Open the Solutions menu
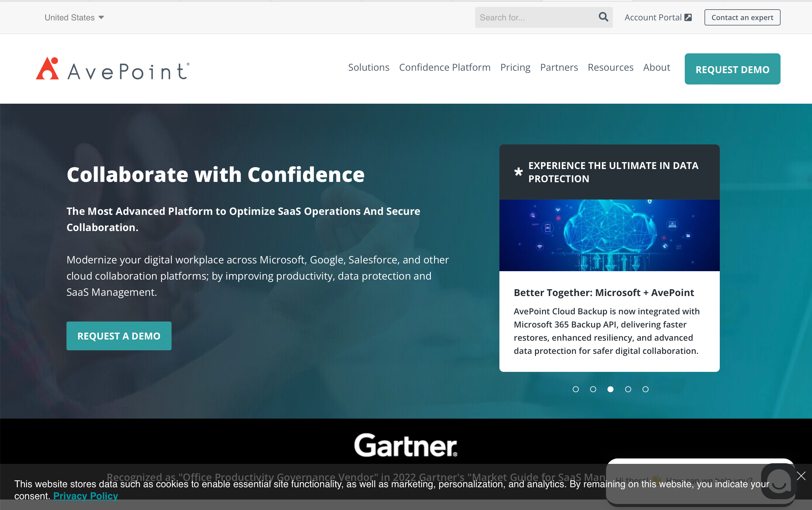The image size is (812, 510). click(x=369, y=67)
